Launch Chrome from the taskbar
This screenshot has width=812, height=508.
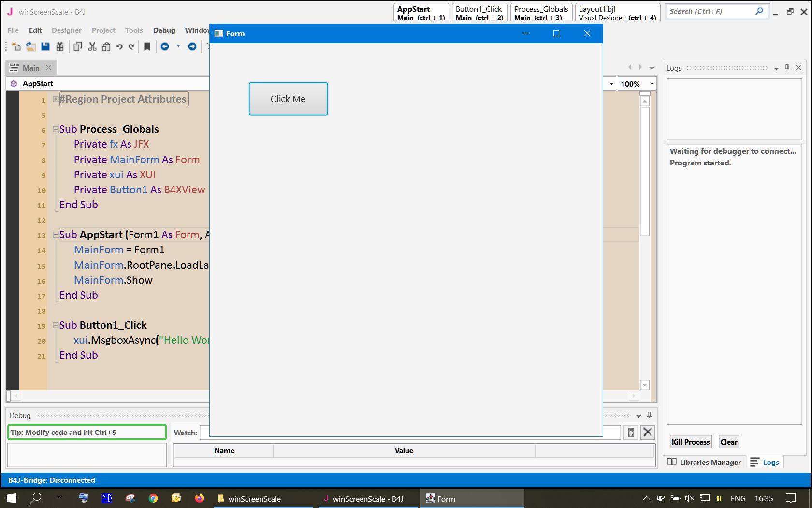(153, 498)
